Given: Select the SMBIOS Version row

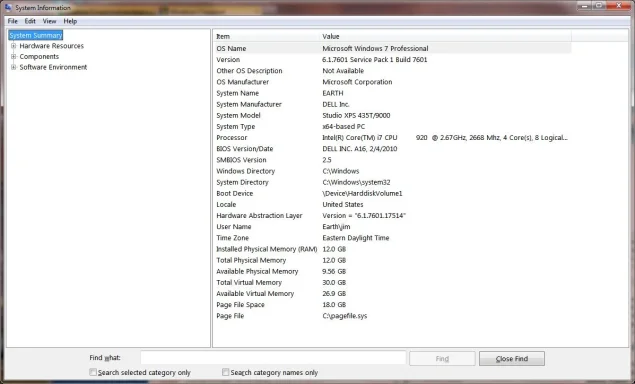Looking at the screenshot, I should pyautogui.click(x=392, y=160).
